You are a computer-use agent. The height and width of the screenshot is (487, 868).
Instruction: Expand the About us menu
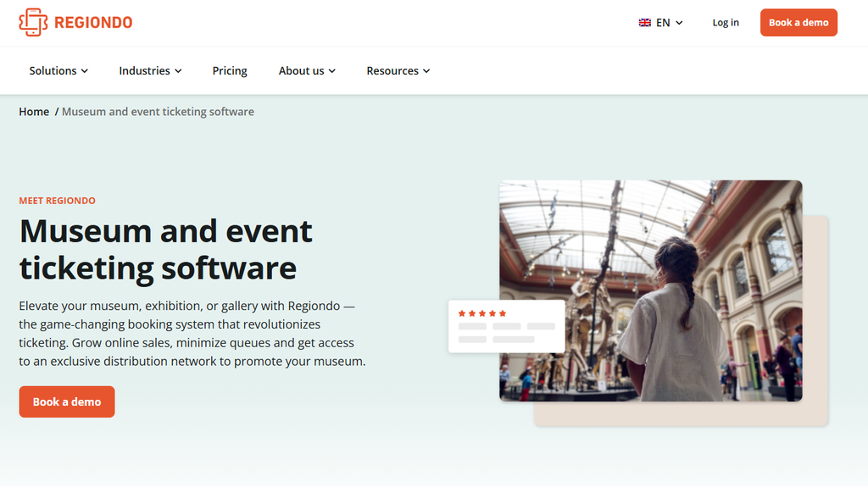(x=307, y=71)
